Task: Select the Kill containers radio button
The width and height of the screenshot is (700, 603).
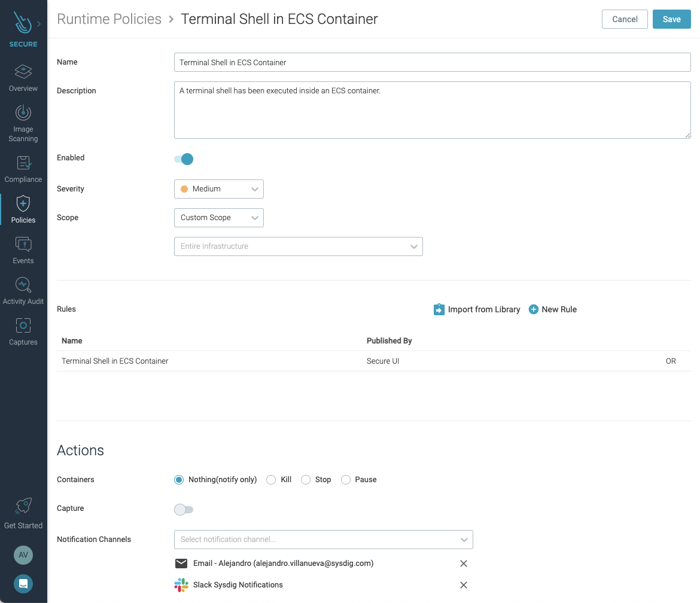Action: click(x=272, y=479)
